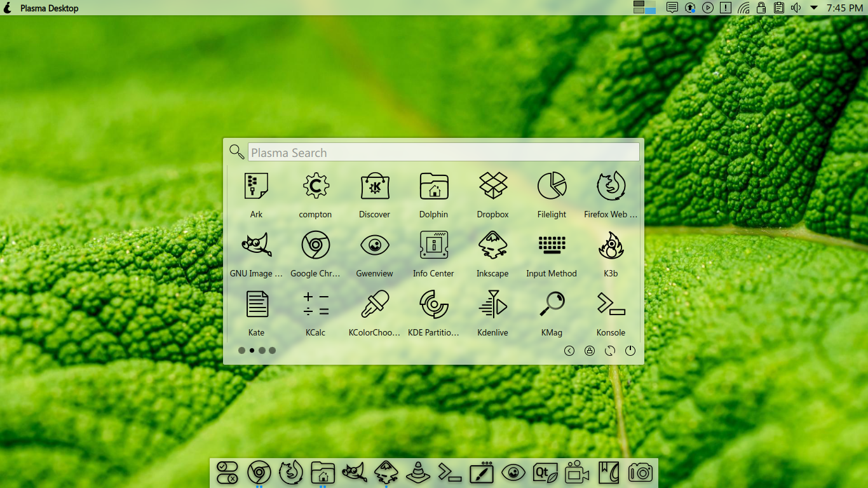Screen dimensions: 868x488
Task: Open the Dolphin home folder in dock
Action: (x=323, y=473)
